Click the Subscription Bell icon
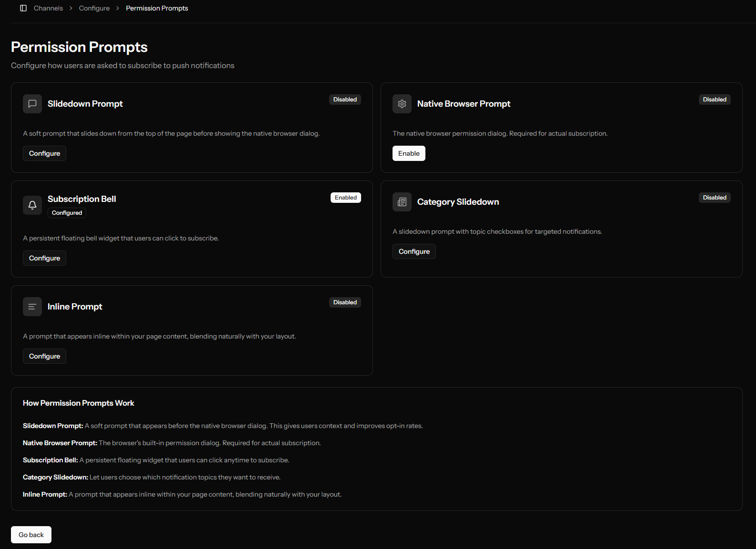Image resolution: width=756 pixels, height=549 pixels. click(32, 205)
